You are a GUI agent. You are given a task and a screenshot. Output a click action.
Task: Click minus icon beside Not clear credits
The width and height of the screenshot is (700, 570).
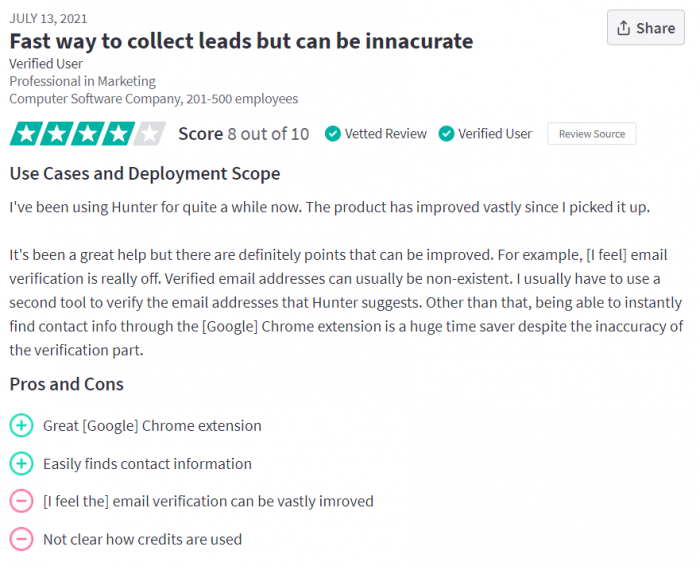tap(21, 540)
